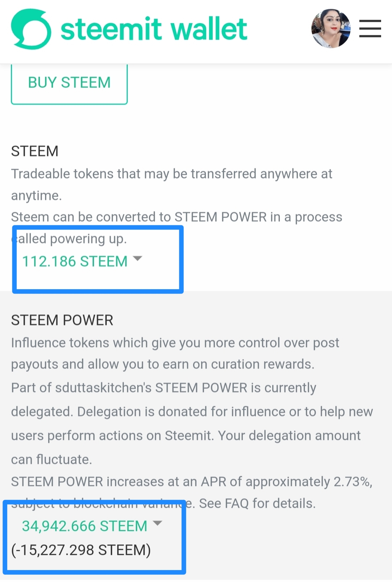
Task: Click the "Tradeable tokens" description line
Action: click(171, 174)
